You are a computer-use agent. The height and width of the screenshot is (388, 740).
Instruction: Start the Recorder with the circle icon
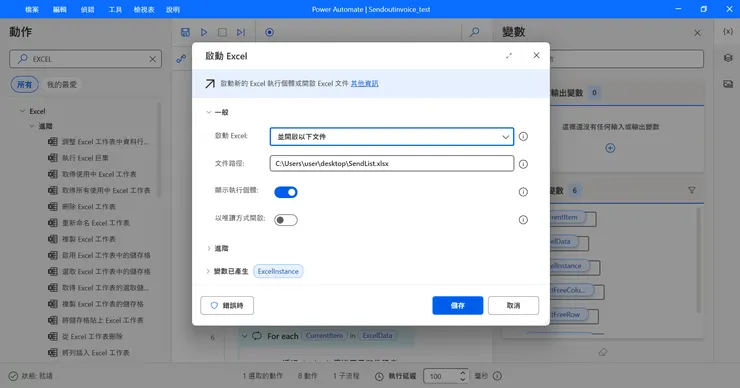[x=269, y=32]
